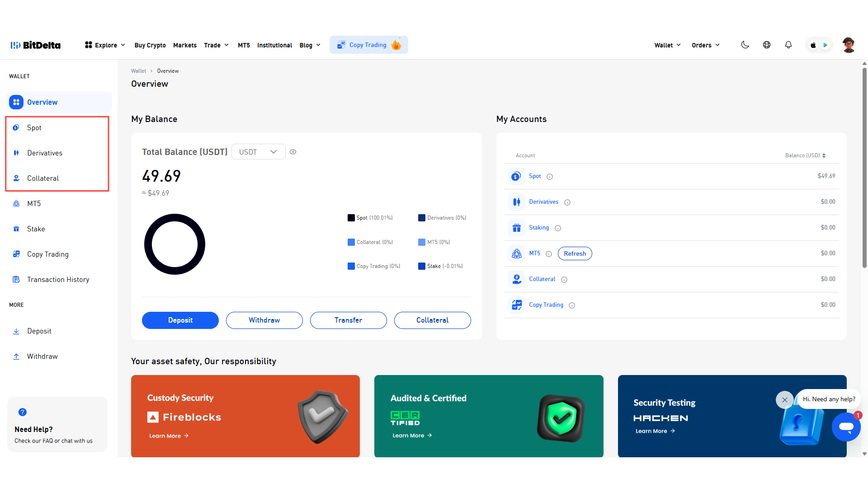Expand the Trade dropdown menu
The height and width of the screenshot is (488, 868).
[x=216, y=45]
